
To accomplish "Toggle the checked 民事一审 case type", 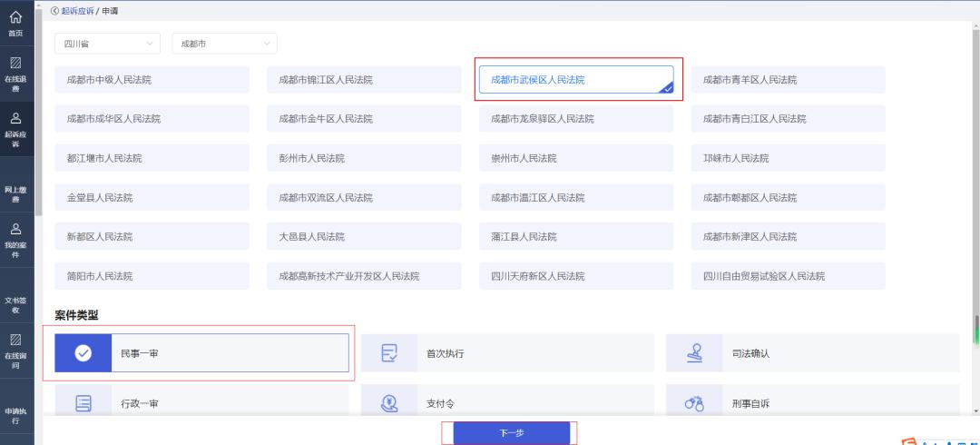I will click(201, 353).
